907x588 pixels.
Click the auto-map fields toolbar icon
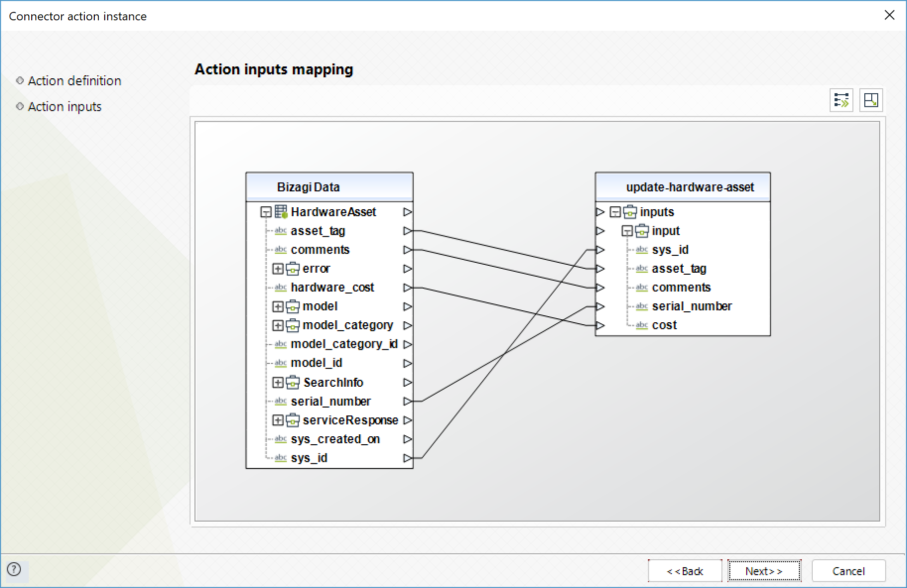(842, 100)
